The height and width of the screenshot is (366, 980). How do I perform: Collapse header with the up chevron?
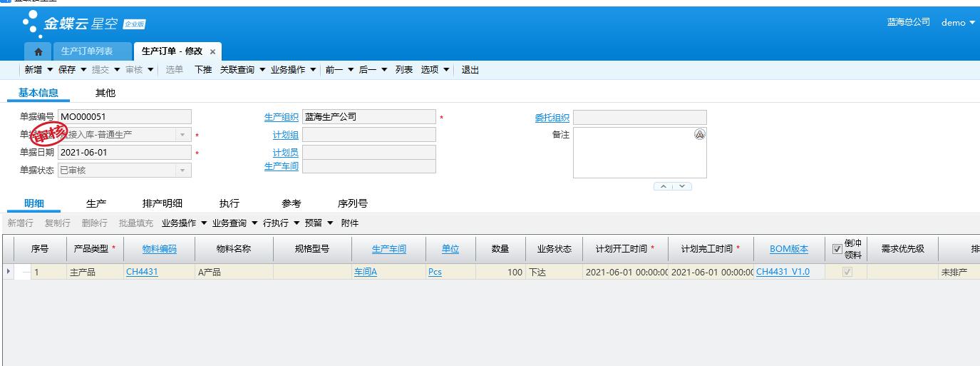click(664, 186)
